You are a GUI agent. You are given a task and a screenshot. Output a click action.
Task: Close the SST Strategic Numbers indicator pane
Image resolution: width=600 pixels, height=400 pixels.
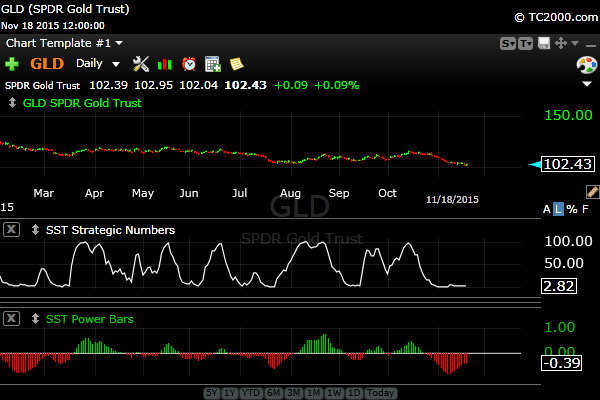pos(11,230)
